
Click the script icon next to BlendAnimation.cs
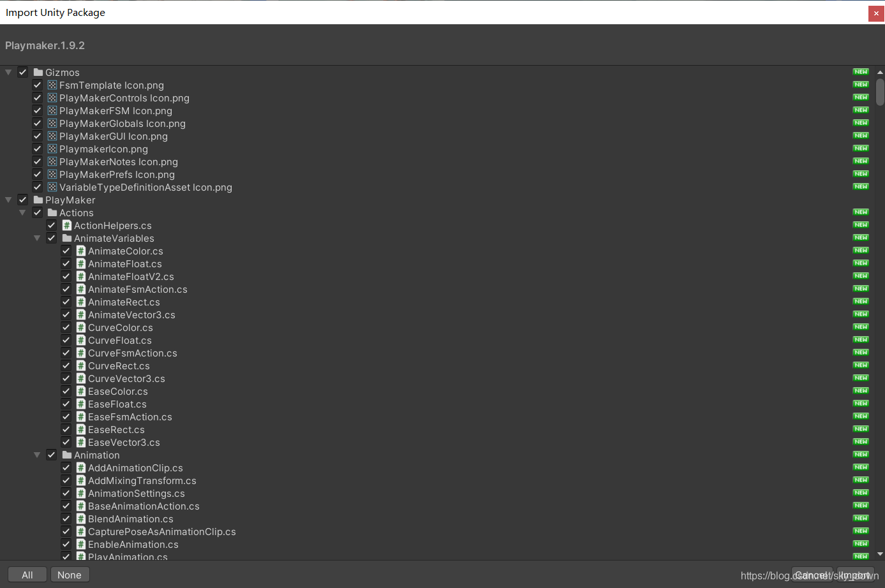tap(81, 518)
